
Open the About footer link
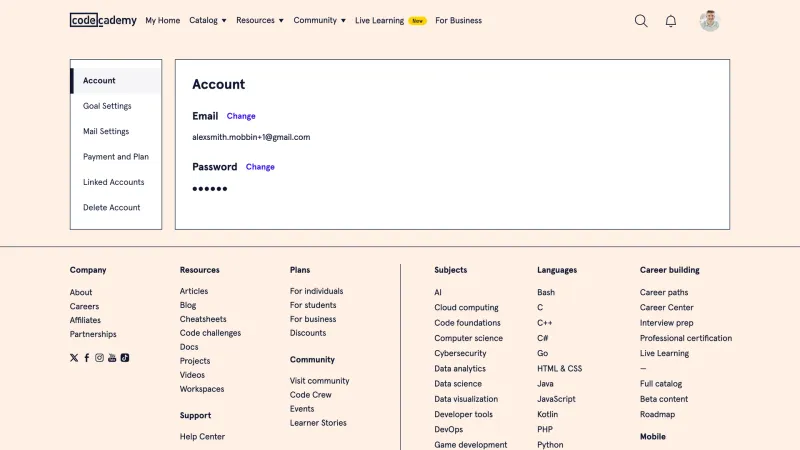pyautogui.click(x=81, y=292)
